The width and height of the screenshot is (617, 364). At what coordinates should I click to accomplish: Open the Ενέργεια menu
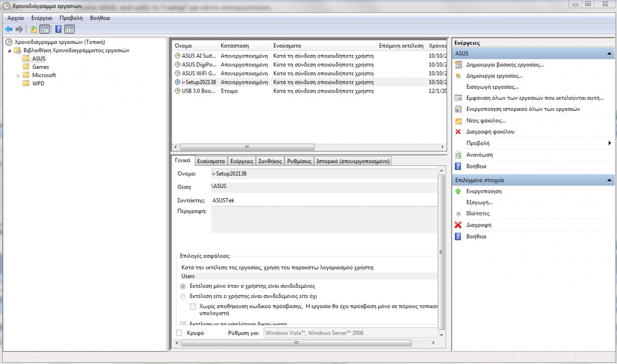tap(41, 18)
